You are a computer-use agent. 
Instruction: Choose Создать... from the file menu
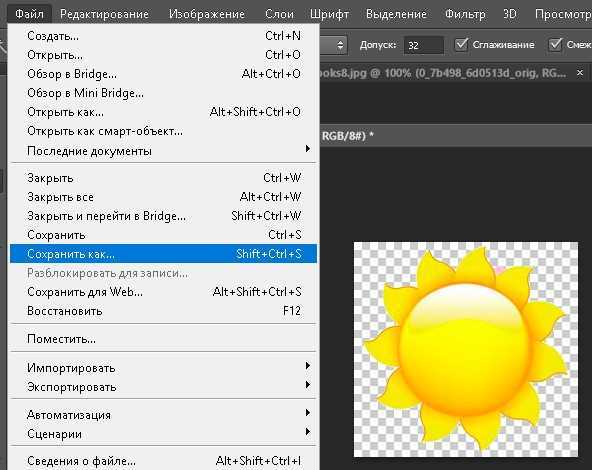163,36
